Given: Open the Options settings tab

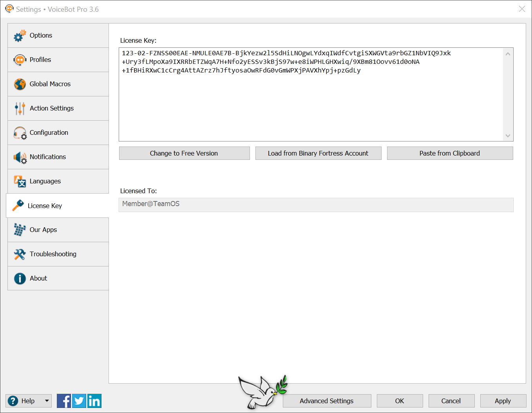Looking at the screenshot, I should (58, 36).
